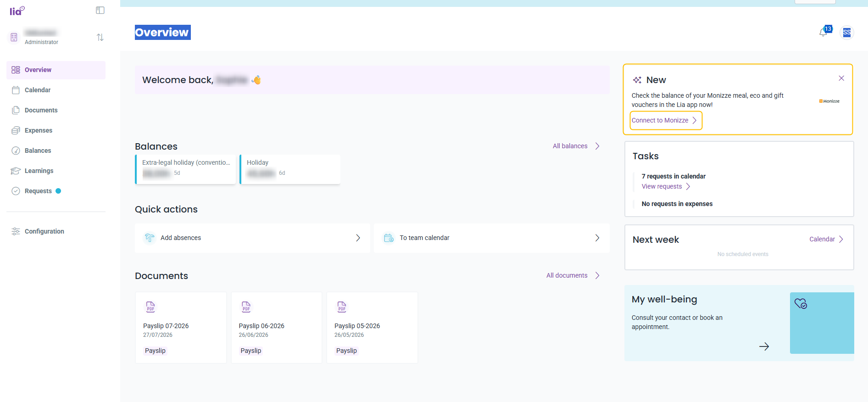Click View requests link in Tasks

tap(662, 186)
